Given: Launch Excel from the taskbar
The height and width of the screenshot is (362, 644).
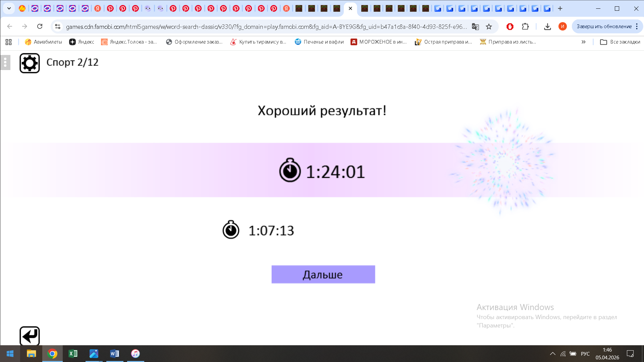Looking at the screenshot, I should coord(73,354).
